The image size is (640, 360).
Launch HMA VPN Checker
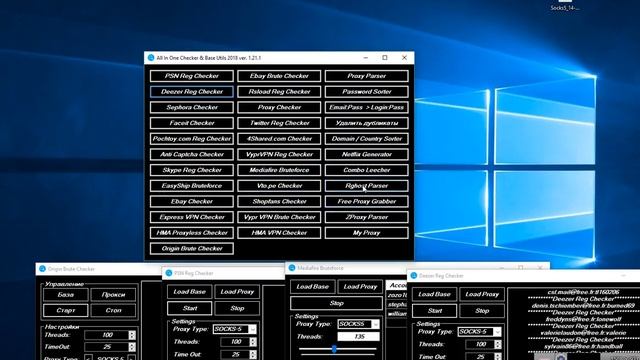tap(279, 233)
